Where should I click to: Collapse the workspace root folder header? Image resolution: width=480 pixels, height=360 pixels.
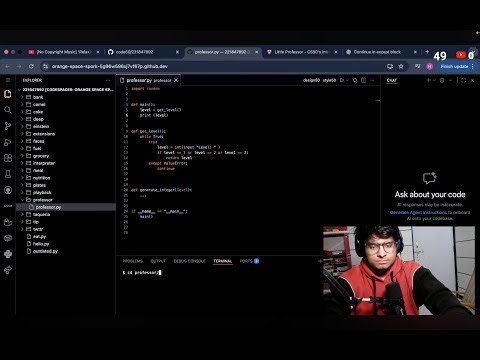66,89
